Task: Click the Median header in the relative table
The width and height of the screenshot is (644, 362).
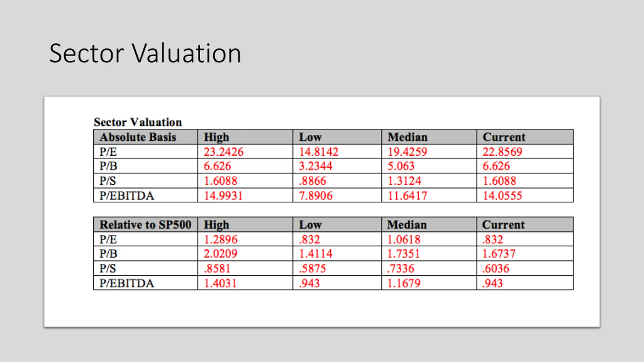Action: tap(407, 224)
